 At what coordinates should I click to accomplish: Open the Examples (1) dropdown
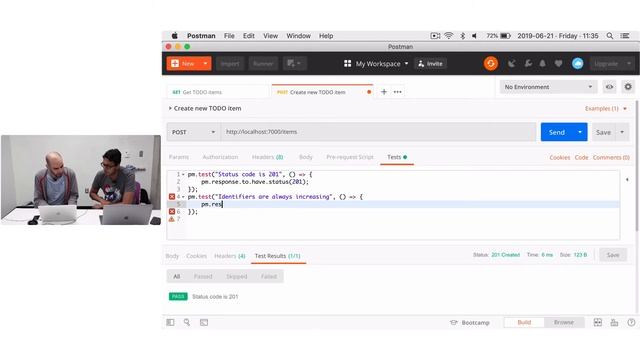(606, 109)
